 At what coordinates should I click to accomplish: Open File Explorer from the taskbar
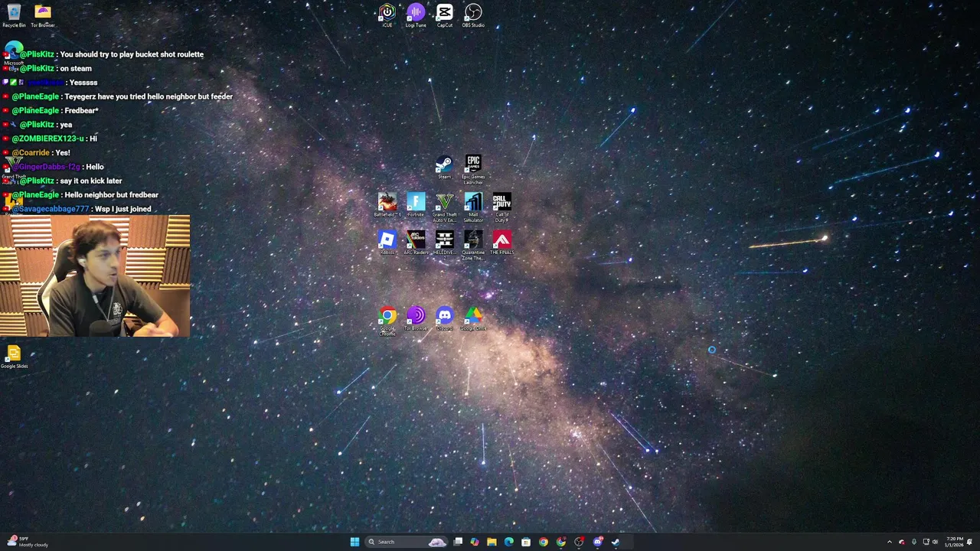[x=492, y=542]
